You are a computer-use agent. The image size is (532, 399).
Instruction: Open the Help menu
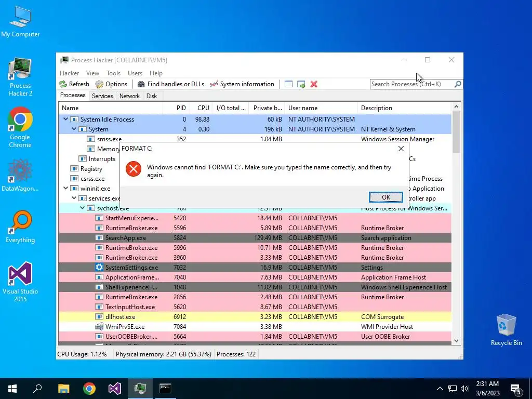[x=156, y=73]
